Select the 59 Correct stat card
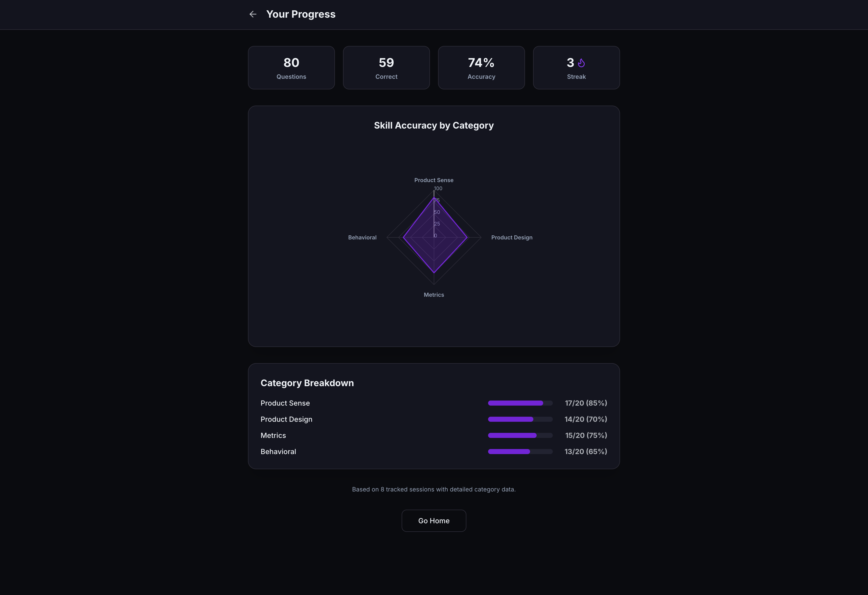This screenshot has height=595, width=868. click(x=386, y=68)
